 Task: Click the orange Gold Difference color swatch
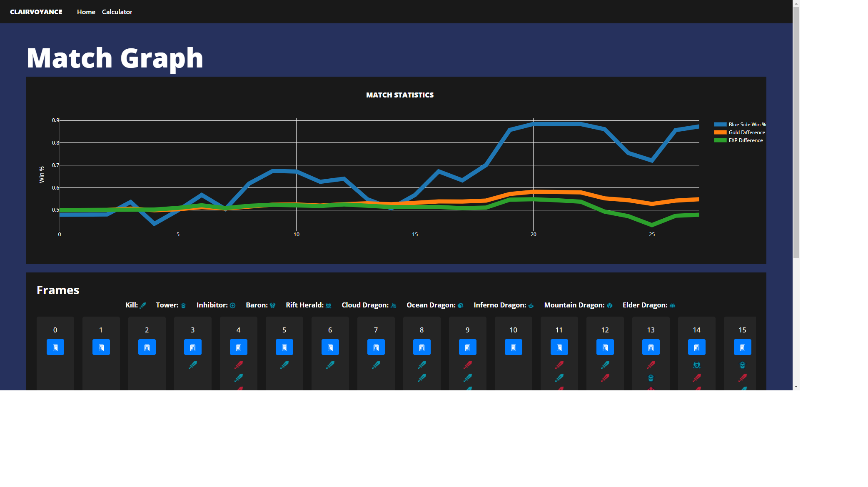point(720,132)
